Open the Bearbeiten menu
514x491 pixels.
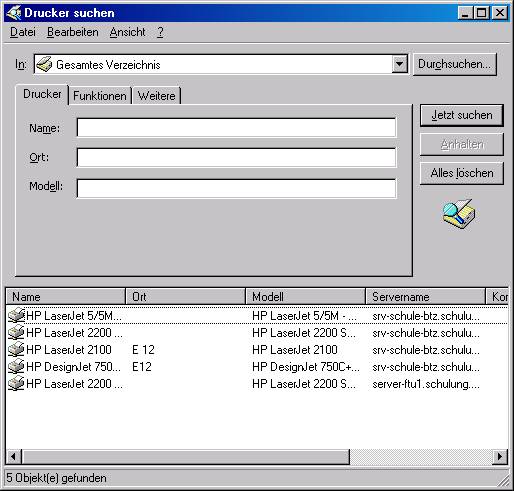pyautogui.click(x=73, y=32)
